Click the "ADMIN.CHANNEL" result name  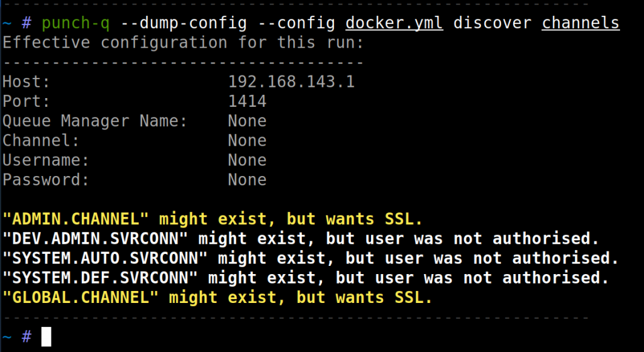coord(75,219)
